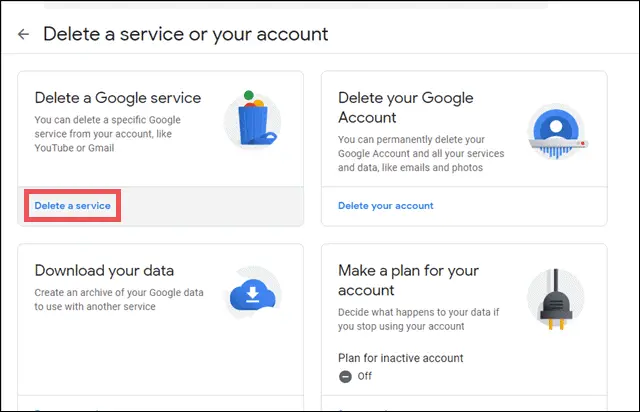The height and width of the screenshot is (412, 640).
Task: Click the page title Delete a service or your account
Action: 186,34
